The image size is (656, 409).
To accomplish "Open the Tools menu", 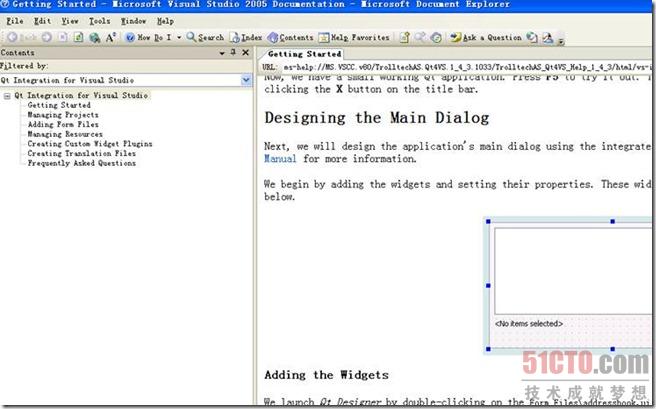I will [99, 21].
